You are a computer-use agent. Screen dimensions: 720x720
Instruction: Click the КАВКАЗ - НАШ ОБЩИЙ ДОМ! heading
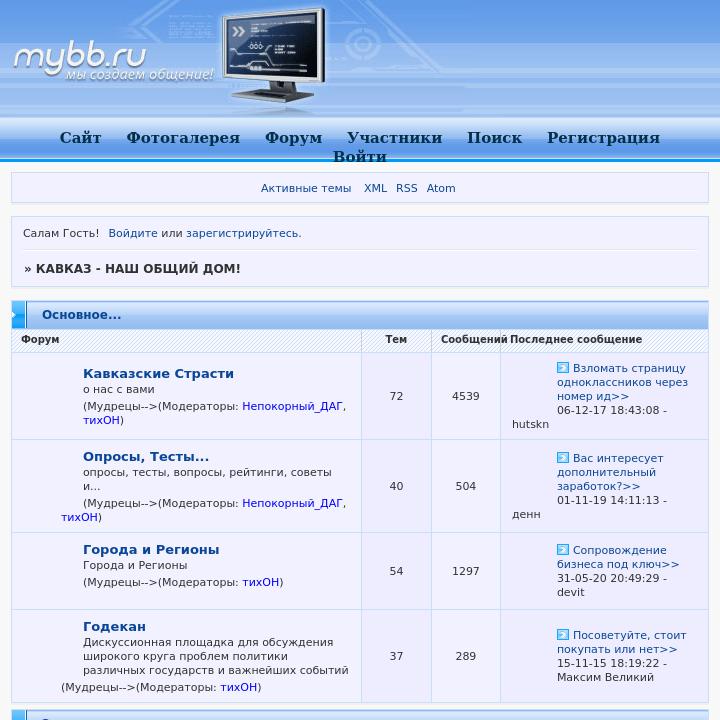tap(138, 269)
